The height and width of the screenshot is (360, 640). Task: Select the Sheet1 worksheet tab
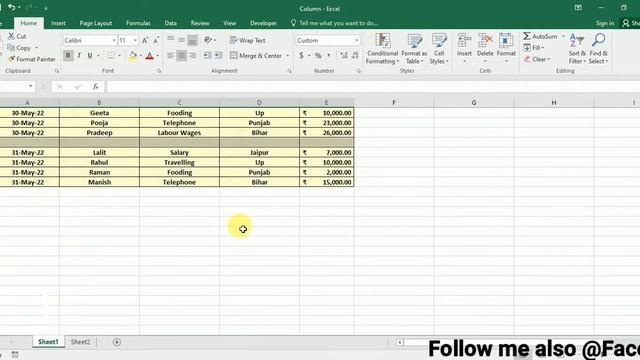[48, 342]
